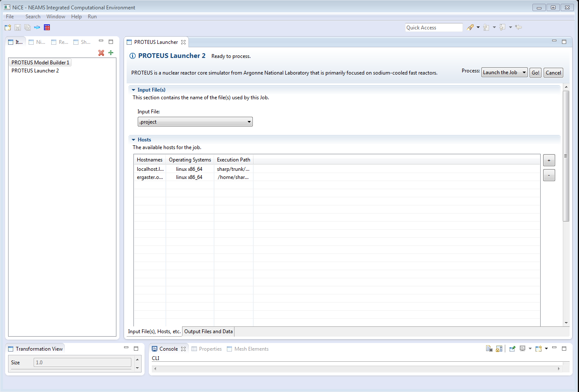Close the PROTEUS Launcher tab
579x392 pixels.
[183, 42]
